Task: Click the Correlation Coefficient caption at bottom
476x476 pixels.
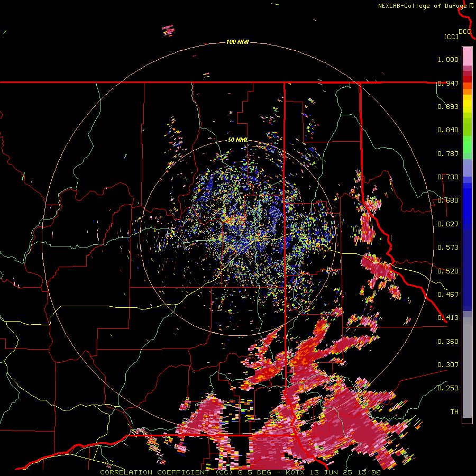Action: [x=240, y=472]
